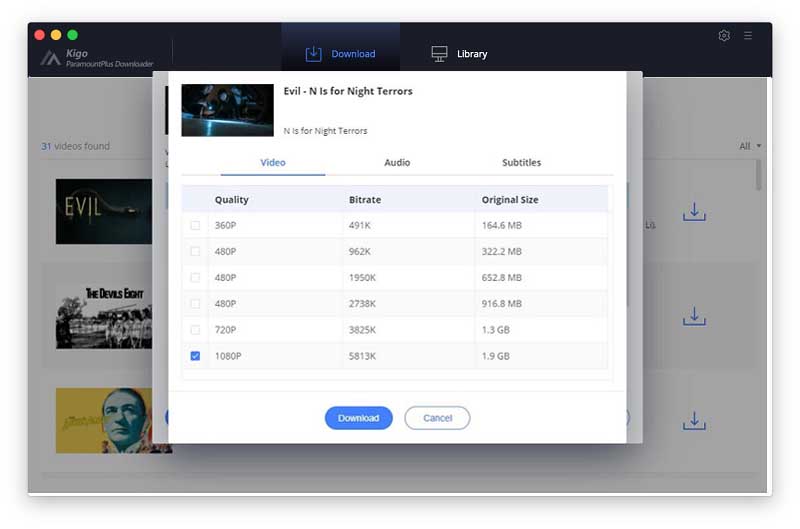Click the 1080P quality label
800x529 pixels.
(228, 356)
